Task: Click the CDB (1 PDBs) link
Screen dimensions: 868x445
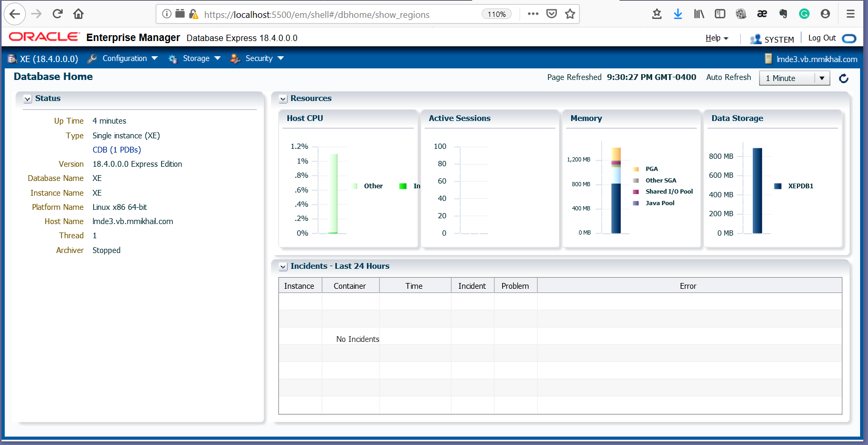Action: [x=117, y=150]
